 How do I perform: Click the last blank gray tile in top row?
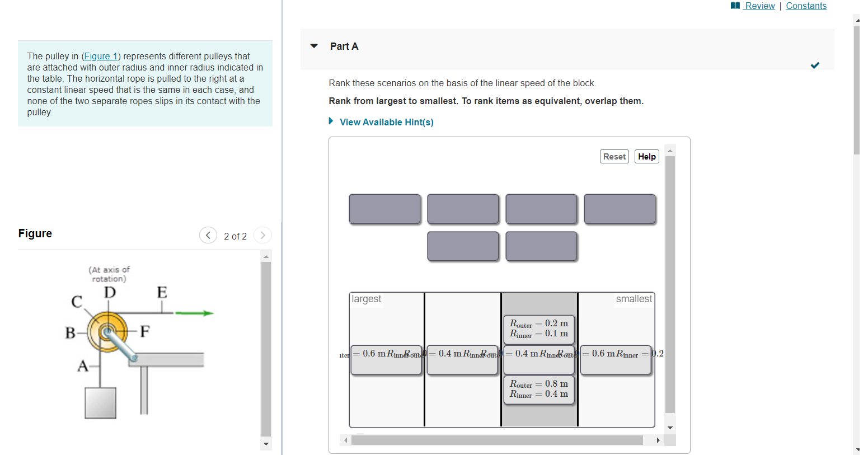coord(620,209)
